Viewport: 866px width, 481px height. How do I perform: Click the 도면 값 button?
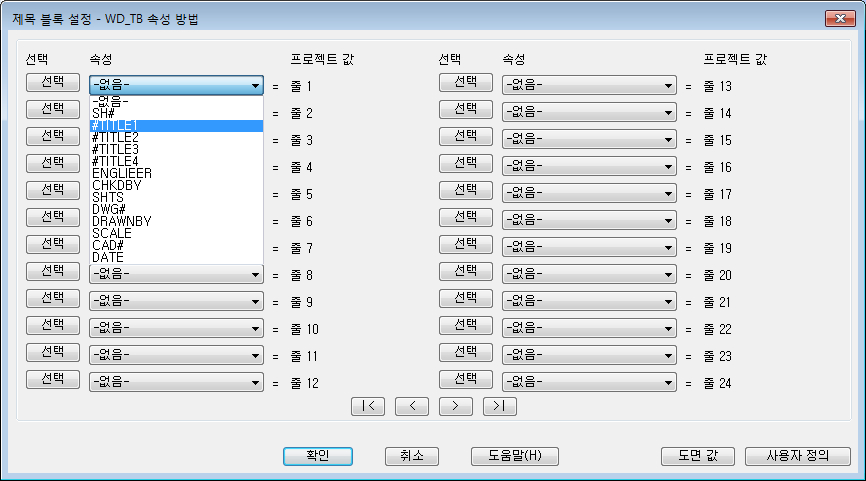698,456
